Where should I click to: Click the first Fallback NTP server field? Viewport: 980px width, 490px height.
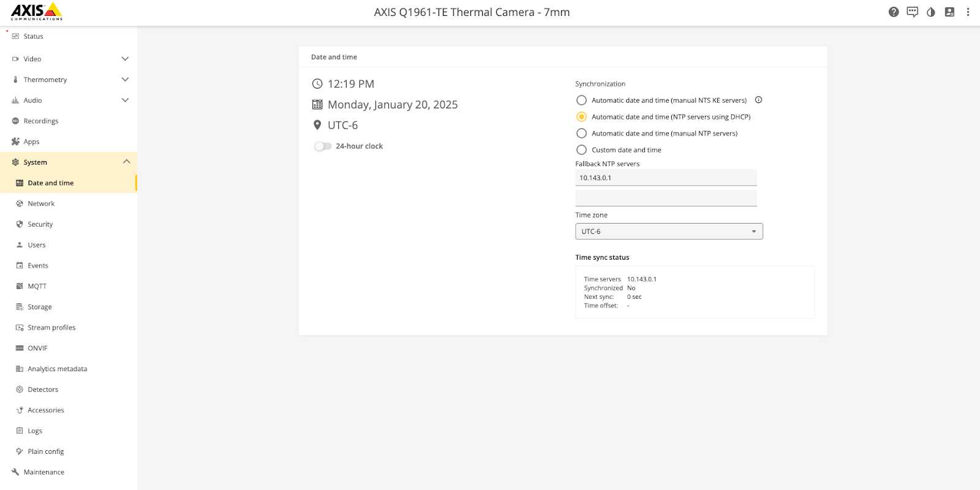[666, 178]
